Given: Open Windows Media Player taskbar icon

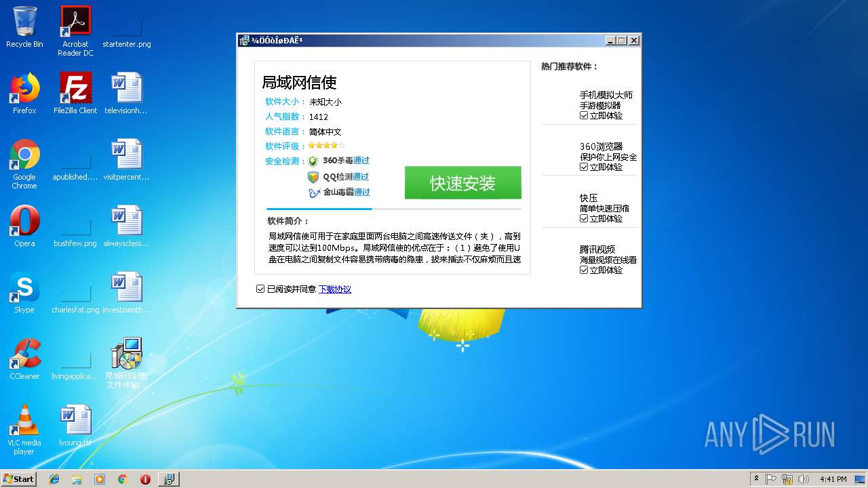Looking at the screenshot, I should [x=100, y=479].
